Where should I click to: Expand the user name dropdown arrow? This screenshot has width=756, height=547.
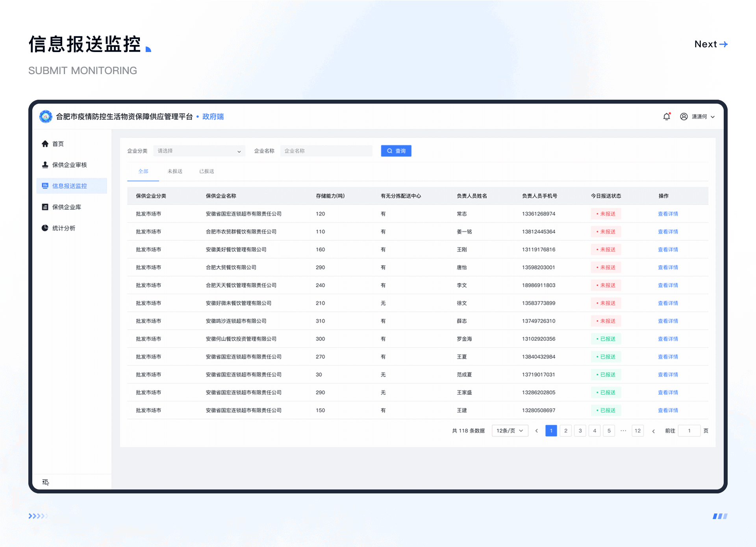click(713, 117)
